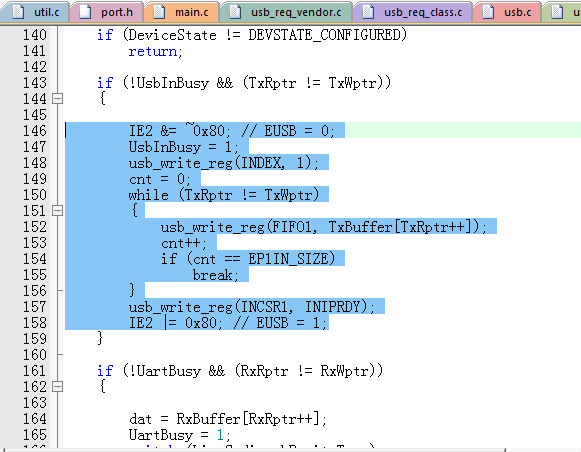Click the file icon on usb_req_vendor.c tab
The image size is (581, 452).
pyautogui.click(x=235, y=12)
